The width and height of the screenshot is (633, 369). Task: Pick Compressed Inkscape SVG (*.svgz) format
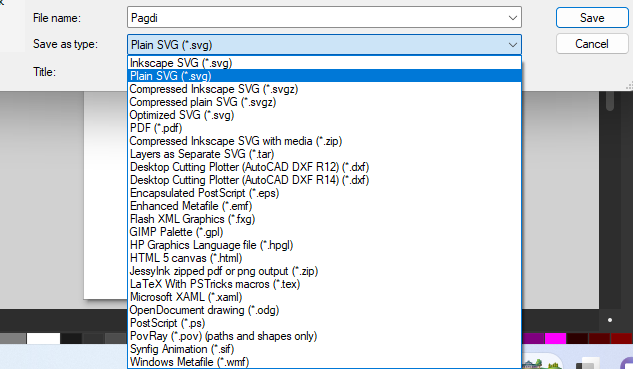(324, 89)
